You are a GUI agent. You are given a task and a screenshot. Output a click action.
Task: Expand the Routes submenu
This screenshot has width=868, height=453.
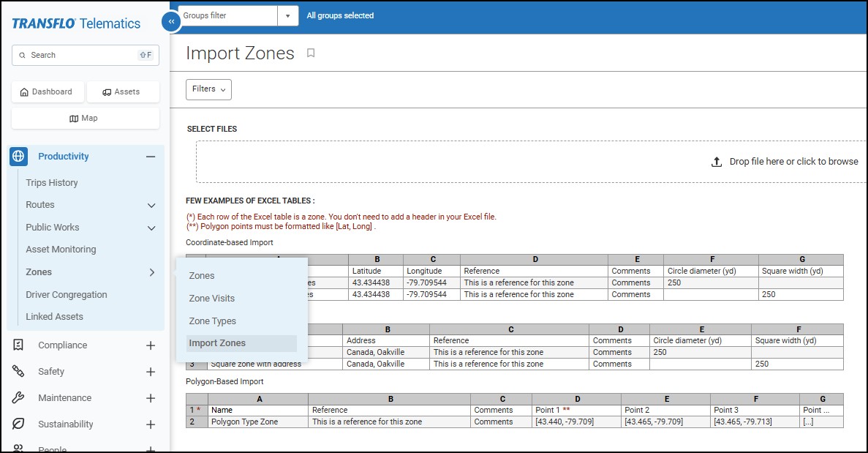(x=151, y=206)
